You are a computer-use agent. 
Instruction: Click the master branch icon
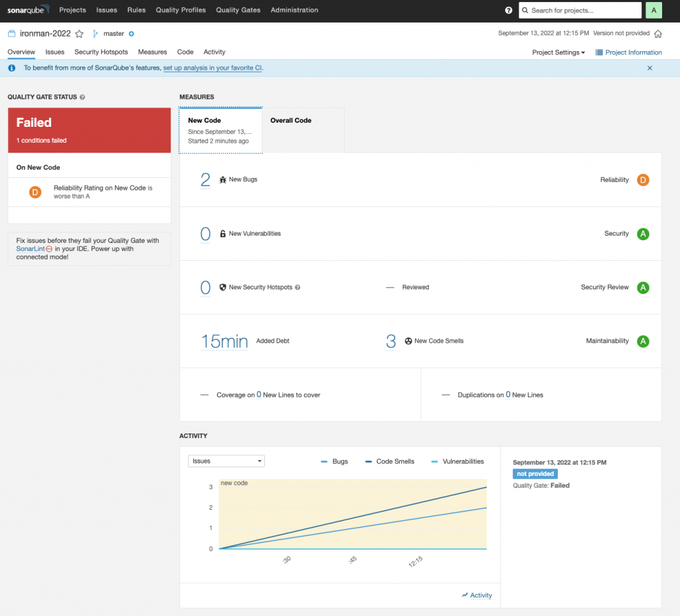[x=96, y=33]
